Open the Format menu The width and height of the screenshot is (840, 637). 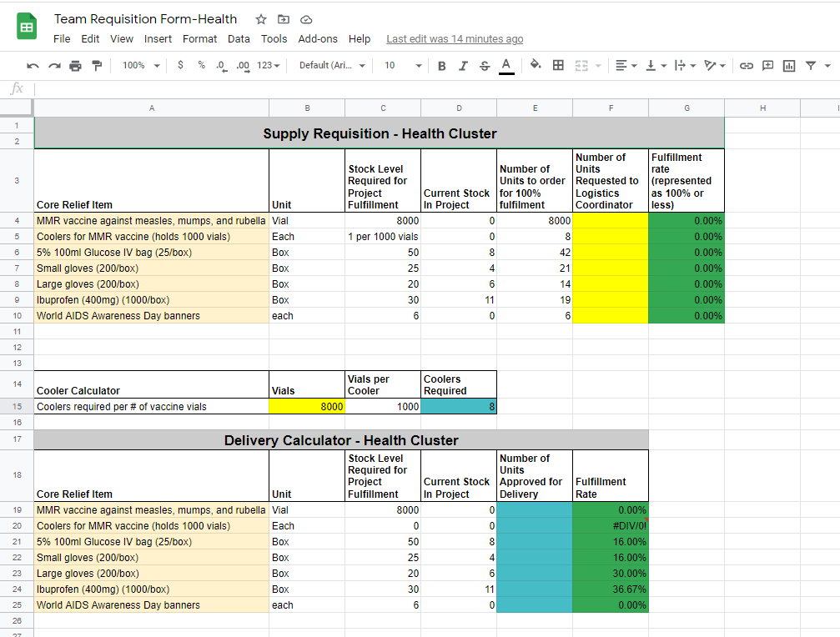pyautogui.click(x=199, y=38)
